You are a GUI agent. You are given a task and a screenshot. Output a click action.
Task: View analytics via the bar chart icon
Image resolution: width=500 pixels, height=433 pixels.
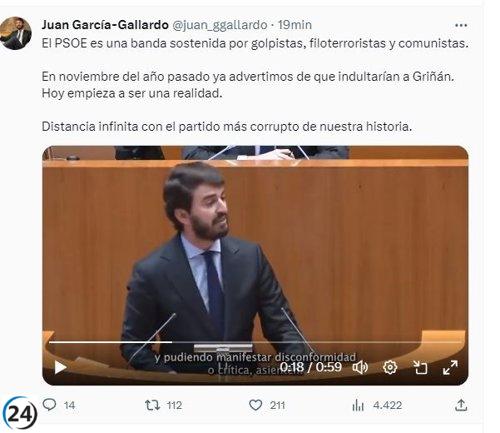(358, 405)
